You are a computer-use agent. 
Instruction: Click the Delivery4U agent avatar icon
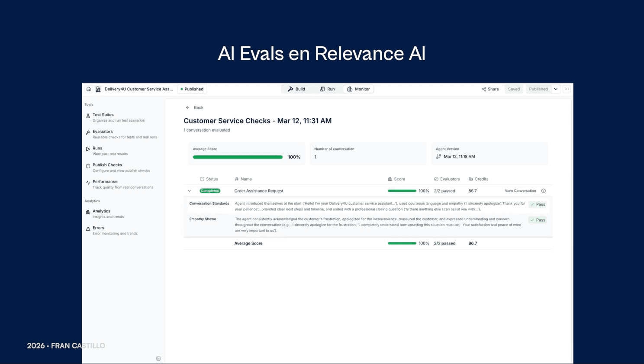point(98,89)
